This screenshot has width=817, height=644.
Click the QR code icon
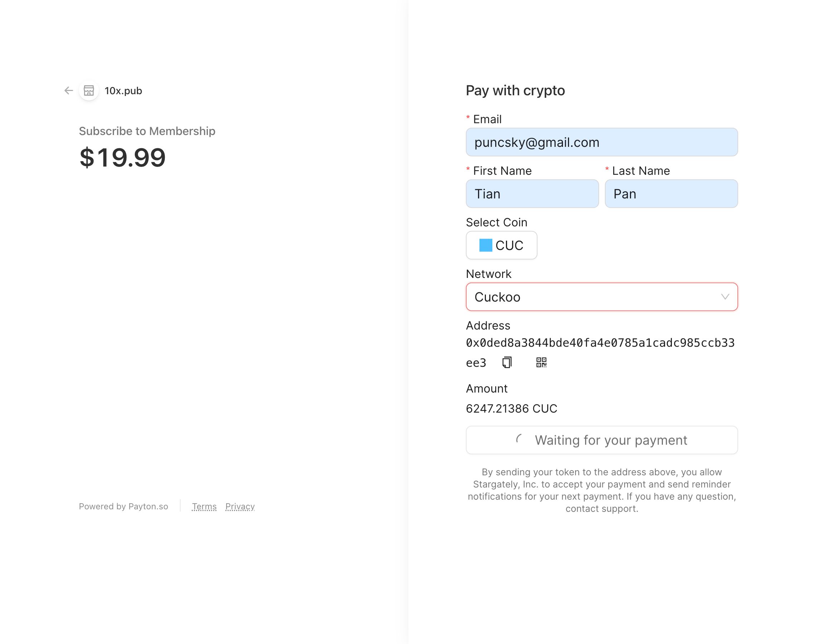pyautogui.click(x=540, y=362)
